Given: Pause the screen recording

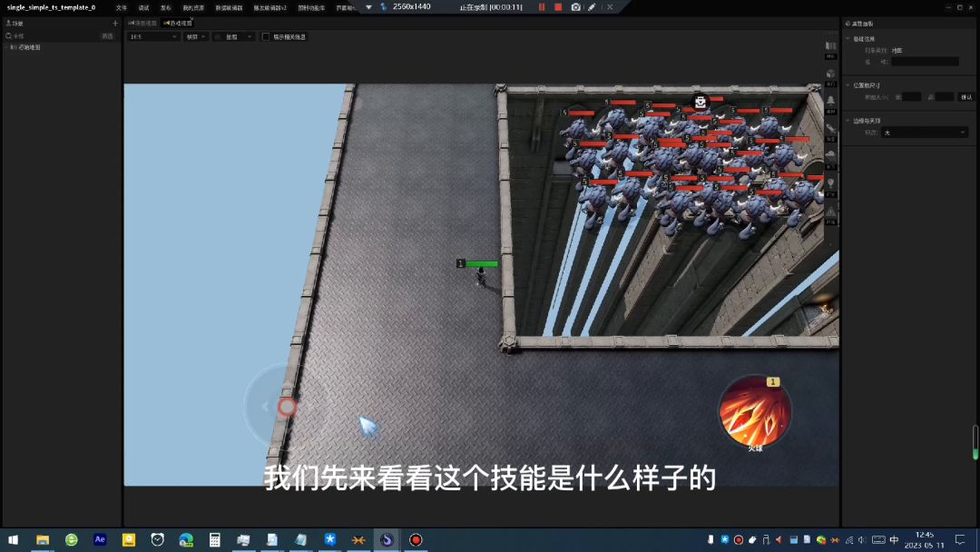Looking at the screenshot, I should 542,7.
